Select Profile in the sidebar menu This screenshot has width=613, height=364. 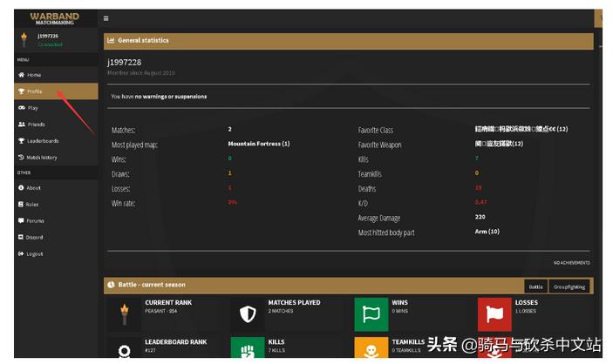click(34, 91)
